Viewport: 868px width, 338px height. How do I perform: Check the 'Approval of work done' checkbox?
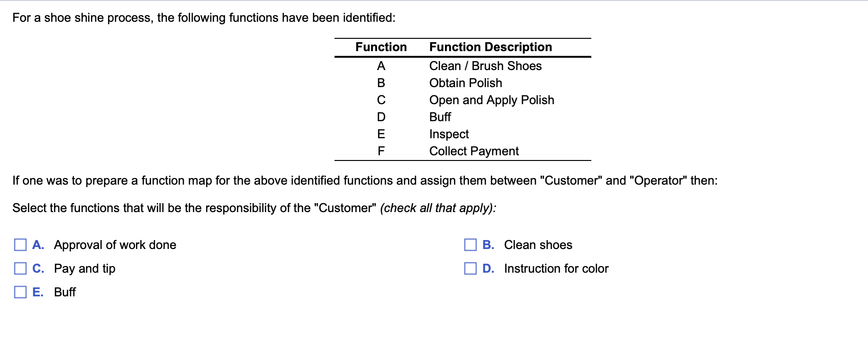coord(19,245)
